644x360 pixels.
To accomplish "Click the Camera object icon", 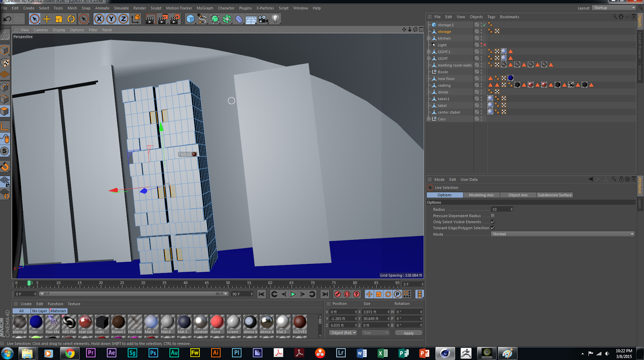I will tap(263, 19).
